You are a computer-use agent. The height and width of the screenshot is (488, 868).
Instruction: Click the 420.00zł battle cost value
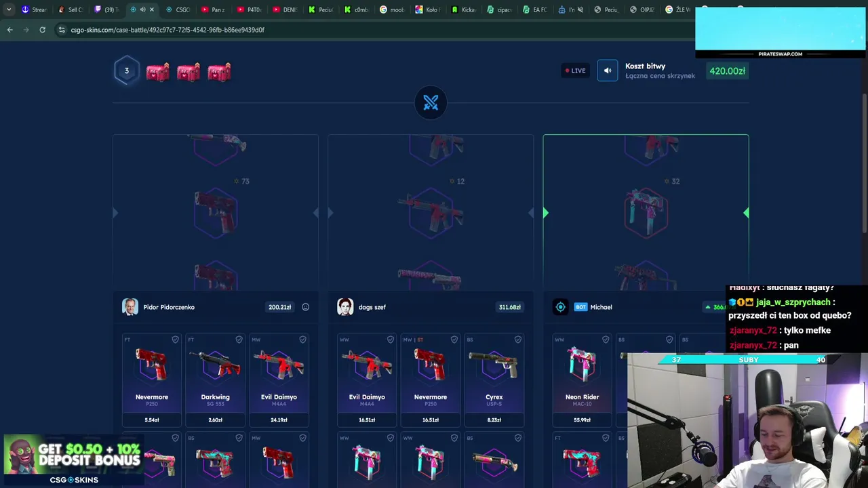click(727, 70)
